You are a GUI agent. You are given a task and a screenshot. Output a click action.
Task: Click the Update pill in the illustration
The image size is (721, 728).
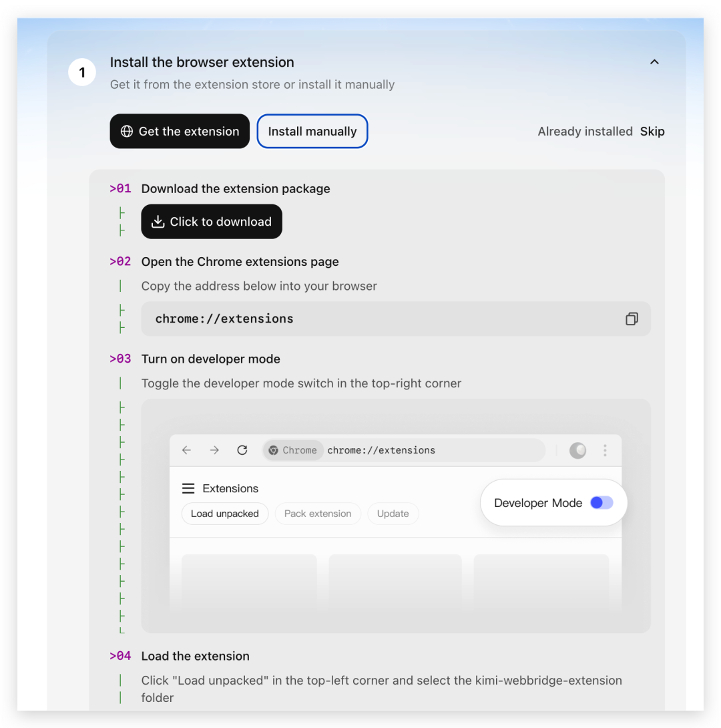pyautogui.click(x=393, y=514)
